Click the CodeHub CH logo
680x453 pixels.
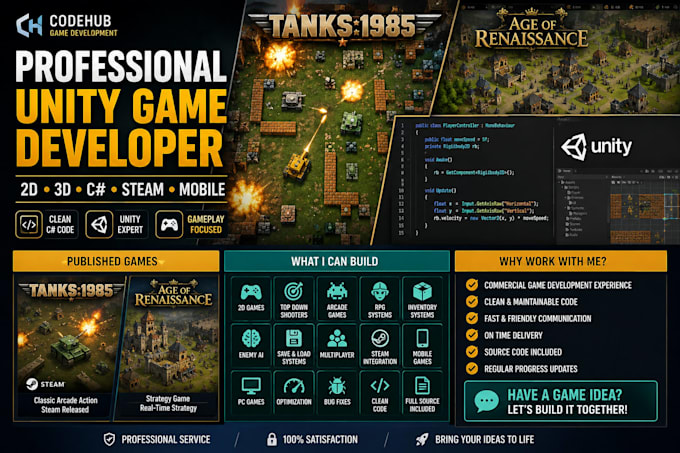pos(29,26)
